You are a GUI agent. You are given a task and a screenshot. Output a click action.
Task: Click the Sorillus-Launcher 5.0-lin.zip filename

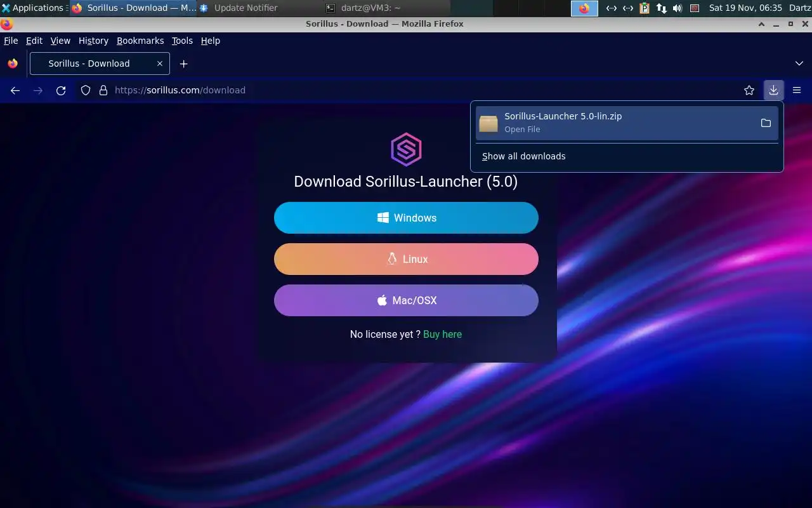(x=563, y=116)
